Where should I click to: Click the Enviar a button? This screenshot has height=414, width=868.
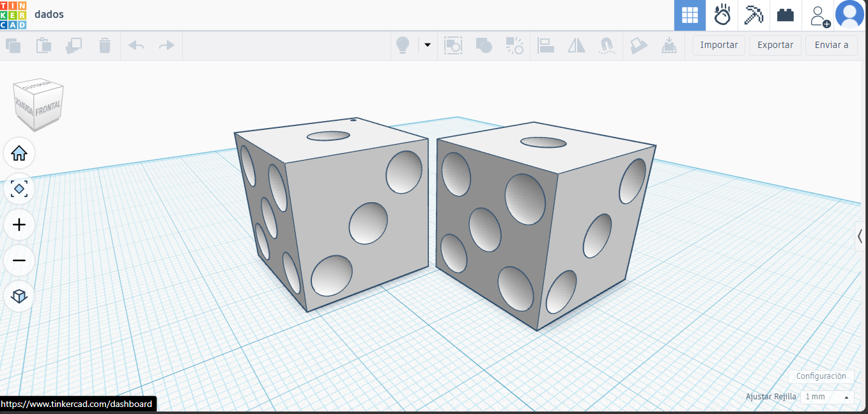[x=832, y=45]
